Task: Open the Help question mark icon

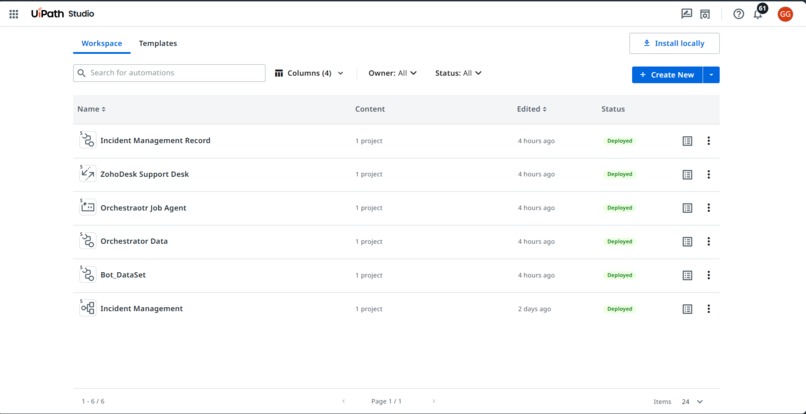Action: [x=739, y=14]
